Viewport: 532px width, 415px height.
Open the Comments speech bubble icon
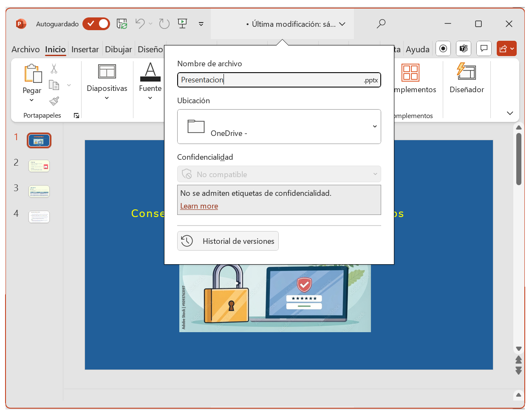click(484, 49)
